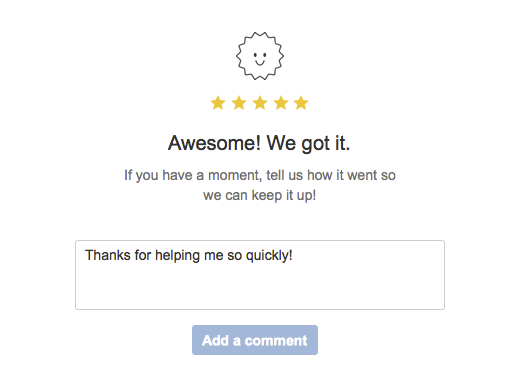Rate one star with the first star

(218, 103)
